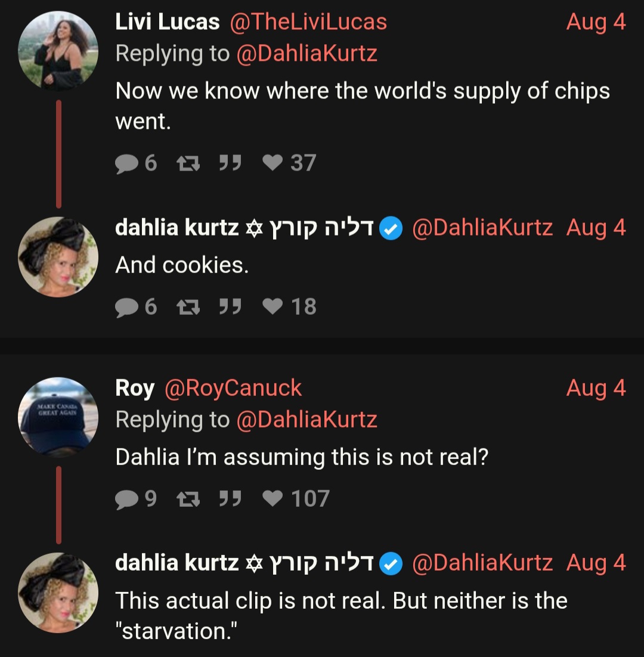
Task: Open Dahlia Kurtz's avatar on starvation tweet
Action: (x=58, y=593)
